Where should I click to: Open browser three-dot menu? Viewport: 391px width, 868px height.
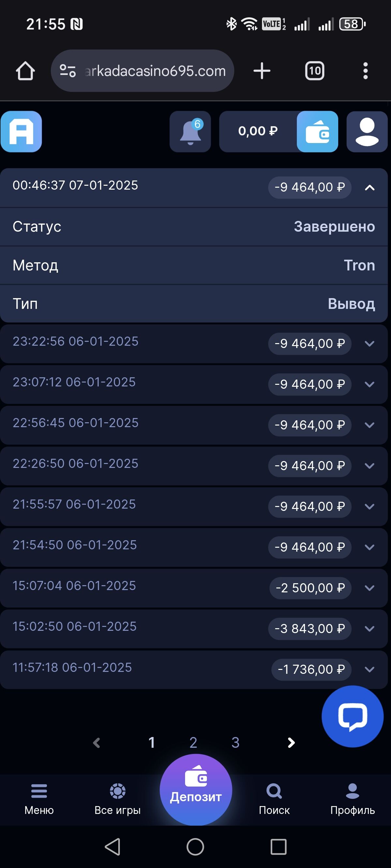365,71
